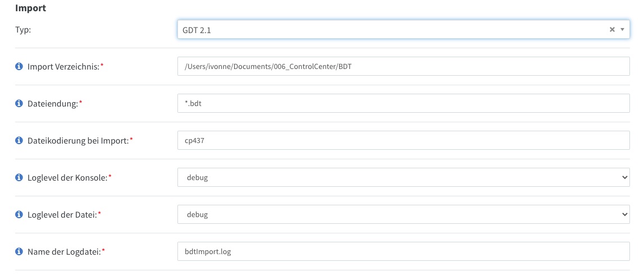Click the GDT 2.1 type selector box

(403, 30)
